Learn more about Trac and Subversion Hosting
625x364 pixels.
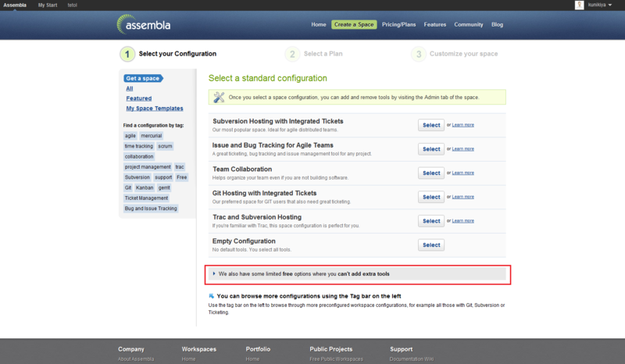click(x=462, y=220)
